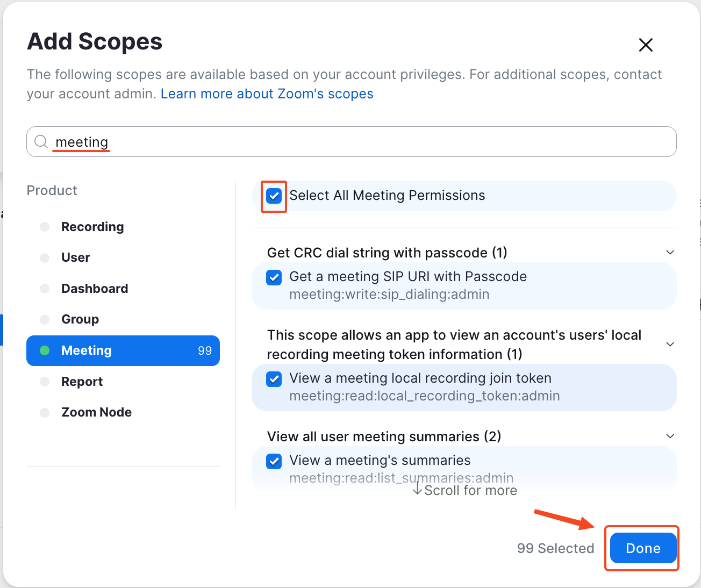Toggle View a meeting local recording join token checkbox
The image size is (701, 588).
pos(274,379)
